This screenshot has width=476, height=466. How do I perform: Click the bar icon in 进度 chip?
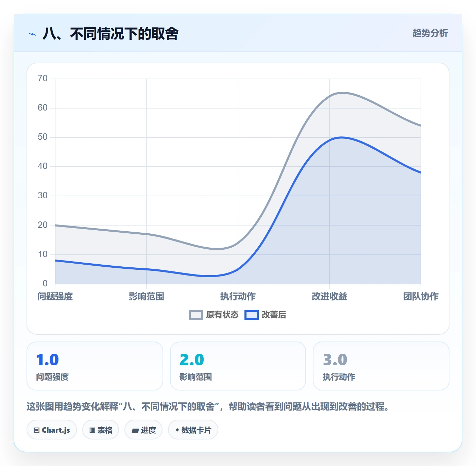pyautogui.click(x=135, y=431)
